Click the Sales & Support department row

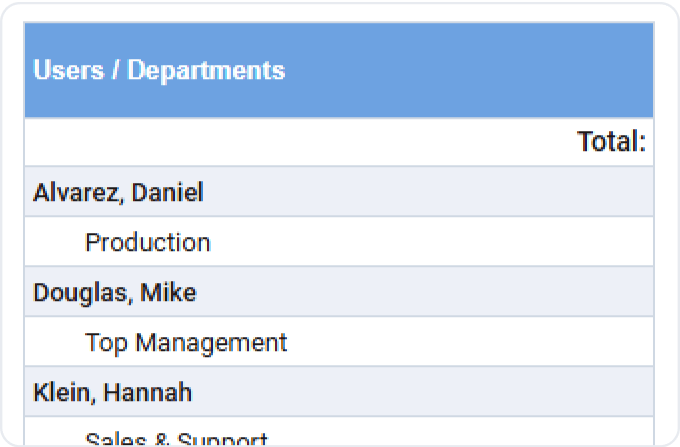[x=176, y=439]
